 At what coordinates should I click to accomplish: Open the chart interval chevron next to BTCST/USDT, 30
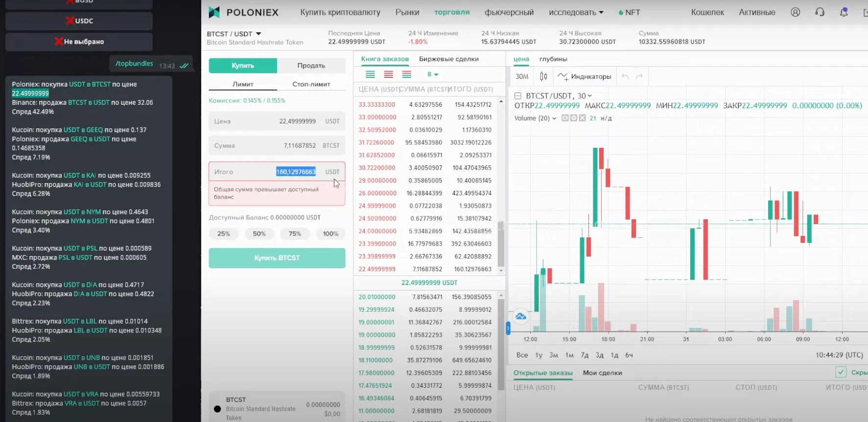pyautogui.click(x=589, y=96)
